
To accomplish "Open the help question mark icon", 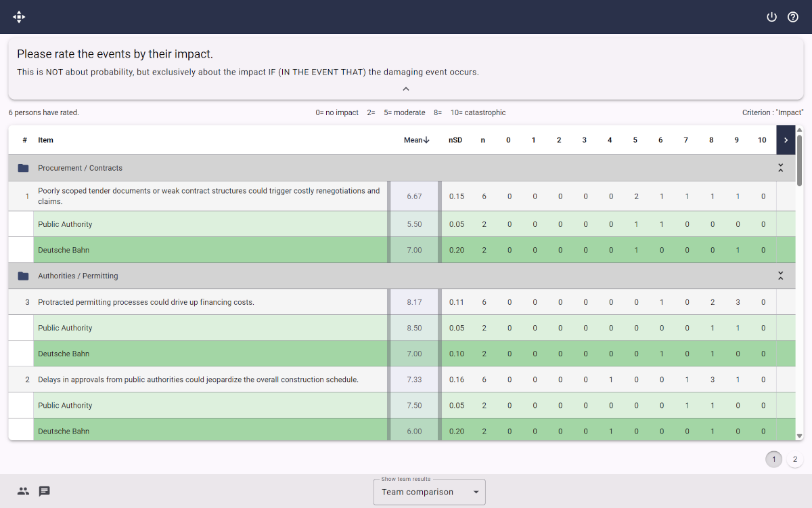I will [793, 17].
